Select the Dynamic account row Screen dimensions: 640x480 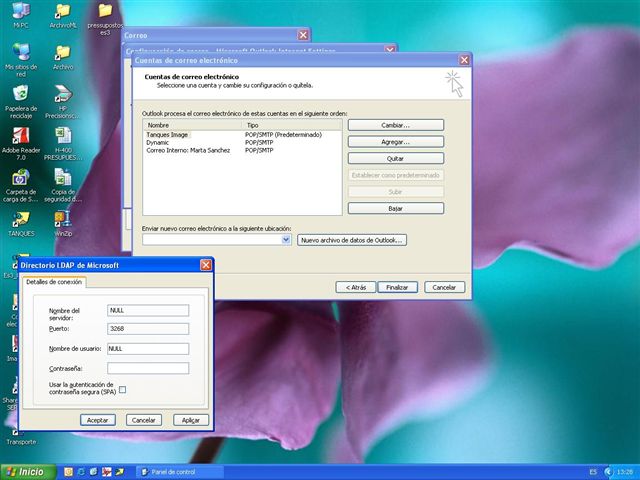point(242,142)
